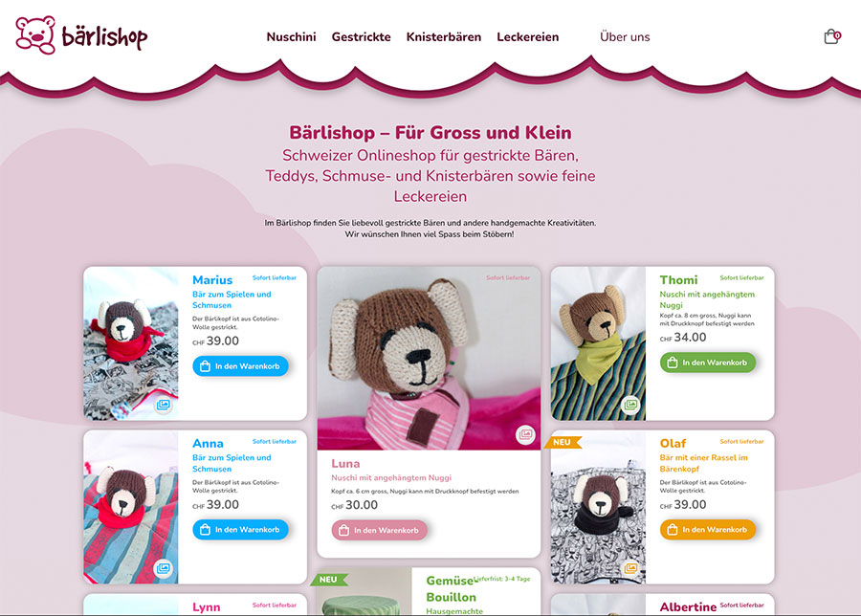861x616 pixels.
Task: Open Olaf image gallery icon
Action: (x=630, y=568)
